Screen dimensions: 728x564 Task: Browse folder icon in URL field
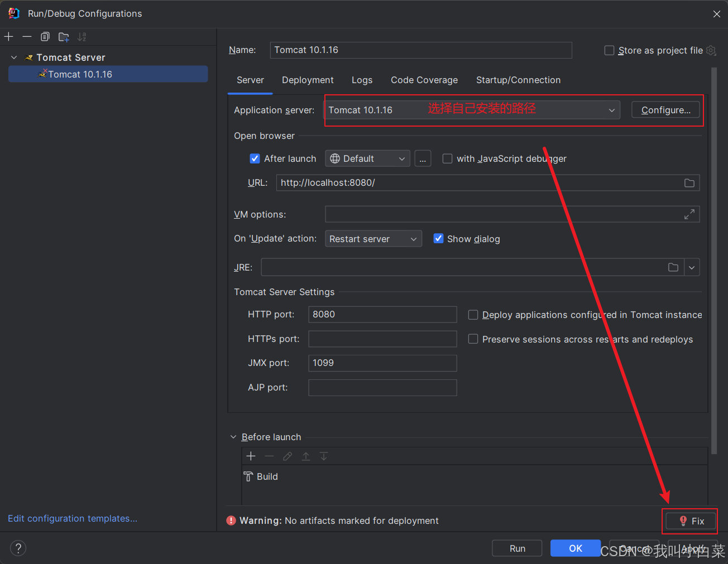click(689, 183)
